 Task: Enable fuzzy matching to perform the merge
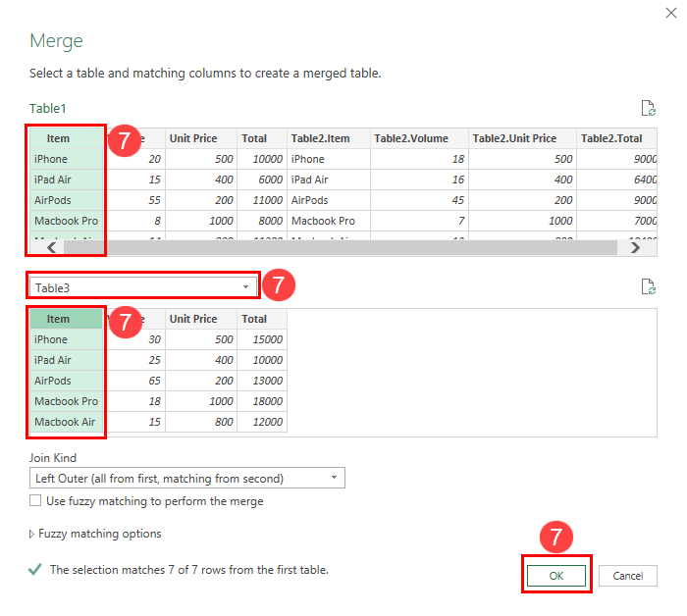[x=35, y=500]
